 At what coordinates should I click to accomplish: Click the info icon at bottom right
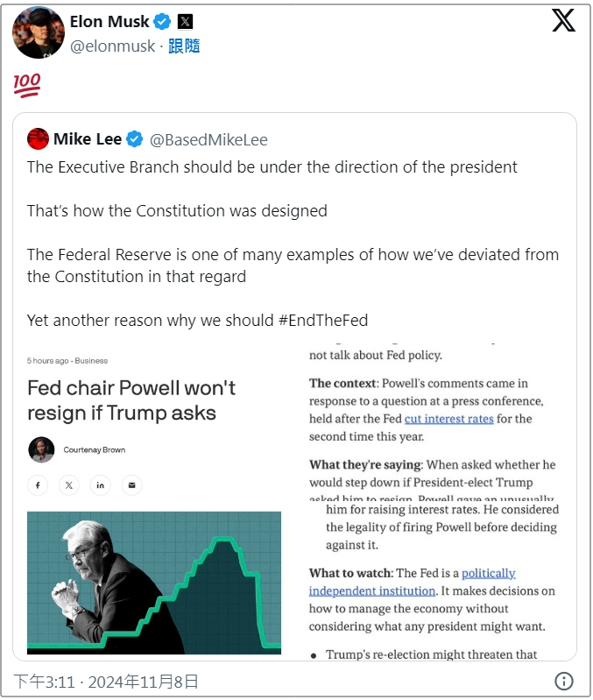(x=564, y=681)
